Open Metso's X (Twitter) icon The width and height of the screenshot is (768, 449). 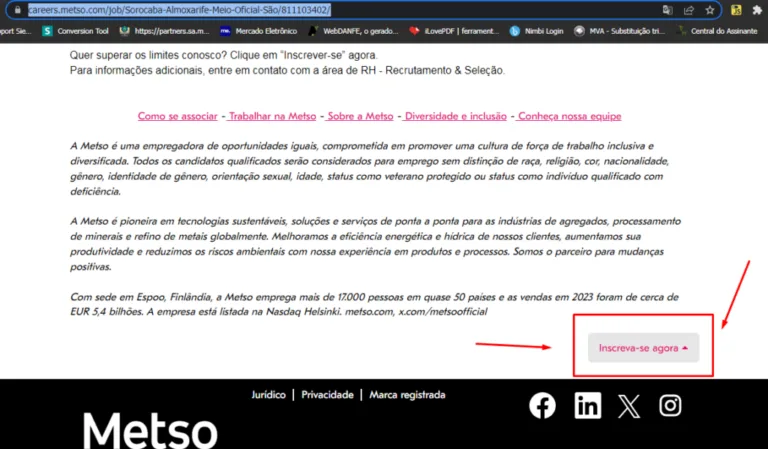pos(629,406)
